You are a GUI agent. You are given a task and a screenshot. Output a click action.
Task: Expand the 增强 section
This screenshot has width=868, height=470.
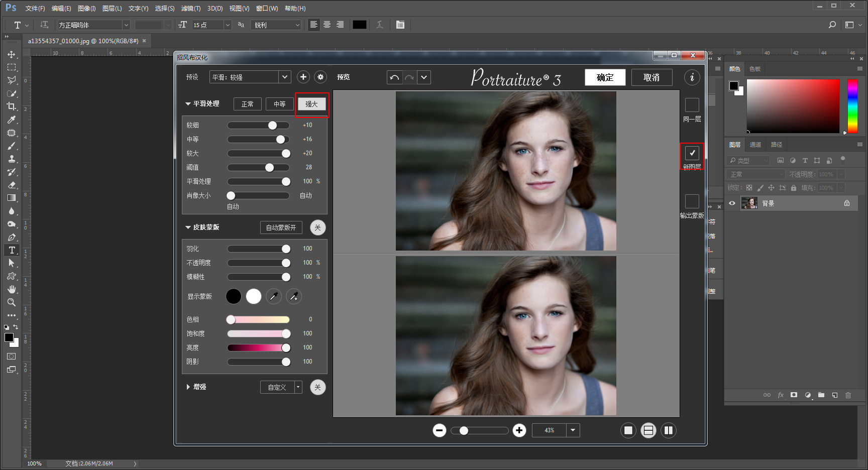pos(188,387)
